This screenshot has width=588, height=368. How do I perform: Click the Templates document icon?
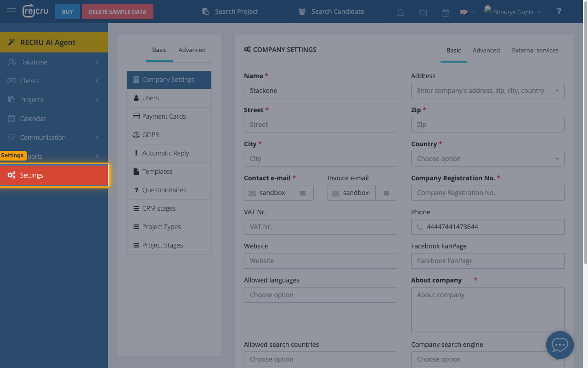136,172
